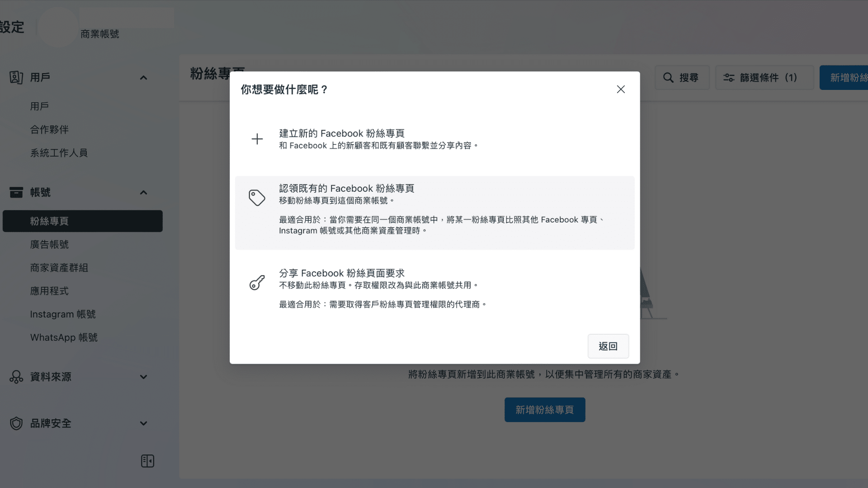Select 廣告帳號 in the sidebar
The image size is (868, 488).
[49, 244]
